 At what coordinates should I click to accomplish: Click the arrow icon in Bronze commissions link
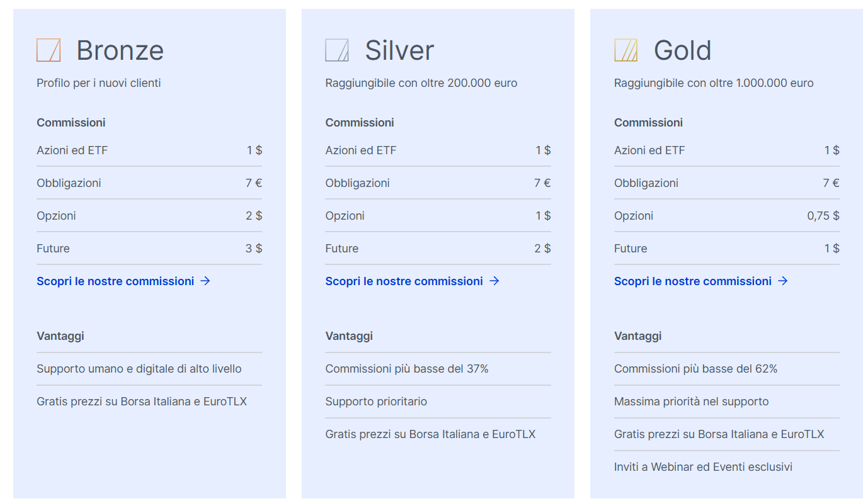205,281
